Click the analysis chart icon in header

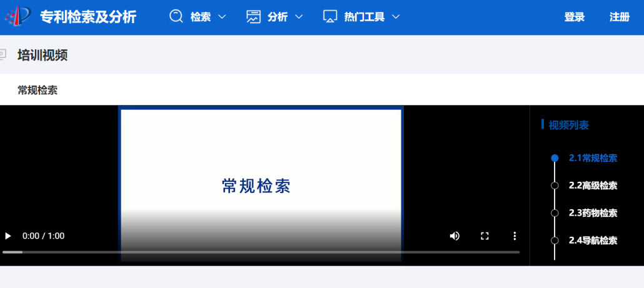point(253,17)
